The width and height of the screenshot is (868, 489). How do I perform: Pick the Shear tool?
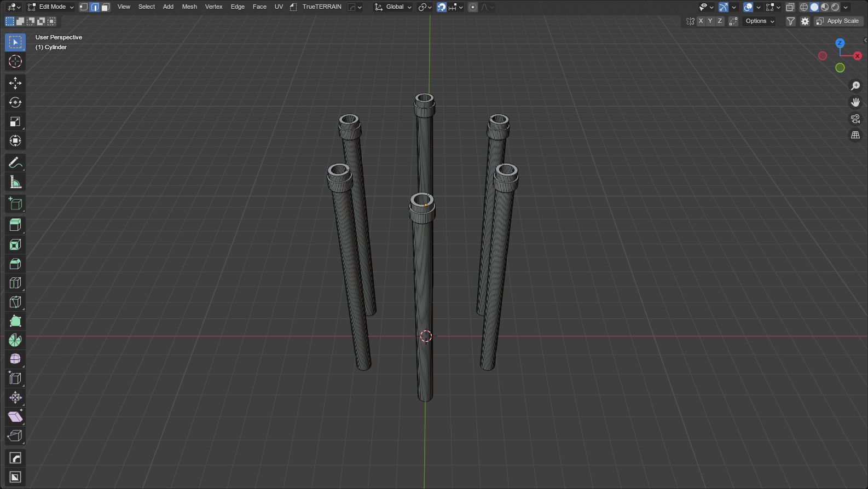(x=15, y=416)
